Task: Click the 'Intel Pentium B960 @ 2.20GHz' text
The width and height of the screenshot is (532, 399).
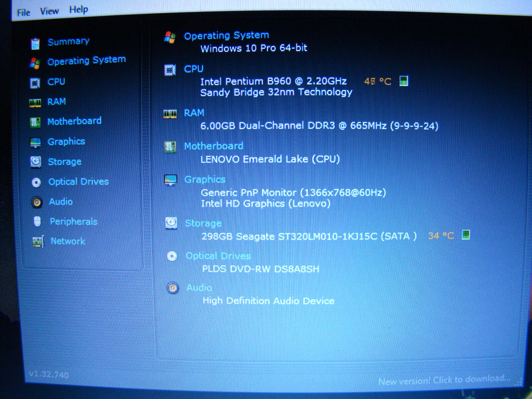Action: (273, 81)
